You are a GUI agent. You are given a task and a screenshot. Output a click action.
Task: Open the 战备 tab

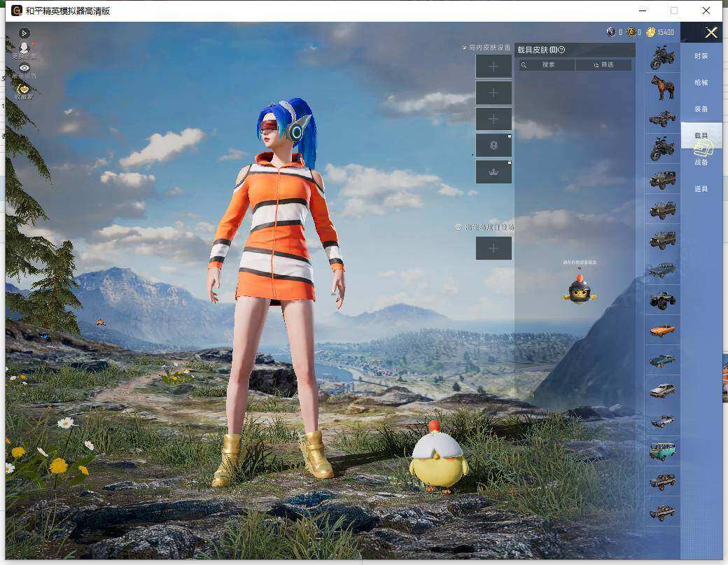[701, 162]
